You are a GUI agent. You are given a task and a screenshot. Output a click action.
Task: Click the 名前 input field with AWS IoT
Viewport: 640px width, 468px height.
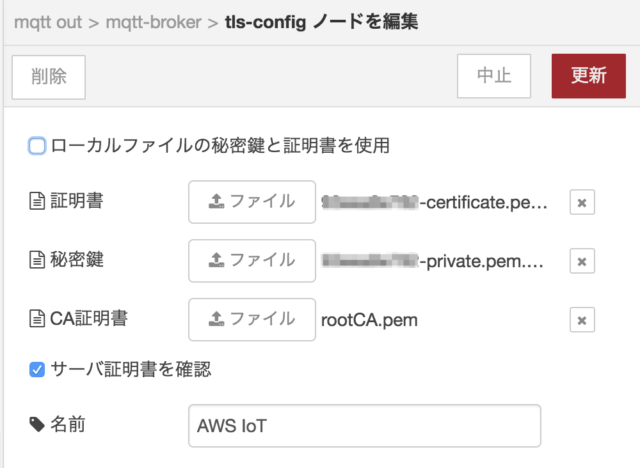pyautogui.click(x=364, y=426)
